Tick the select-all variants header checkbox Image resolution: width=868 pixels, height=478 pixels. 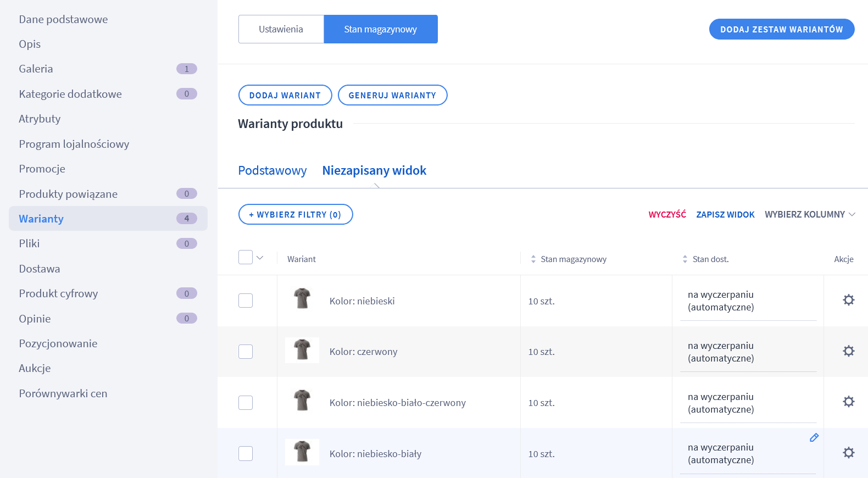246,257
